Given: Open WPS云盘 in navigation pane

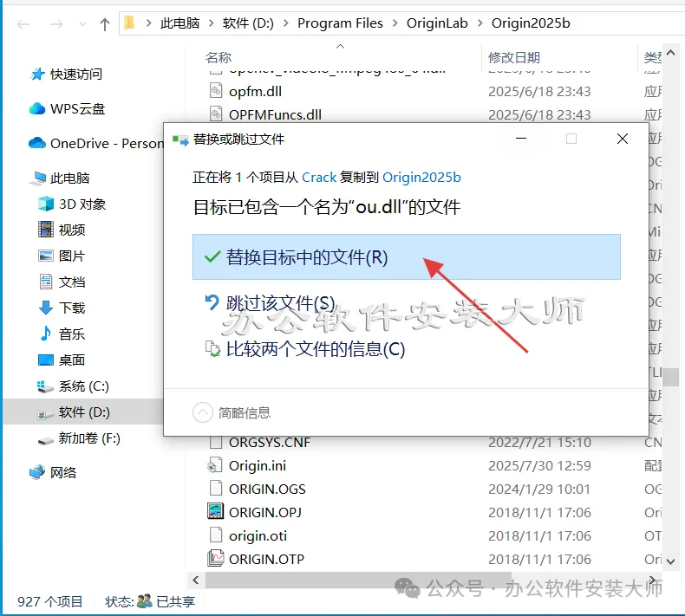Looking at the screenshot, I should click(77, 108).
